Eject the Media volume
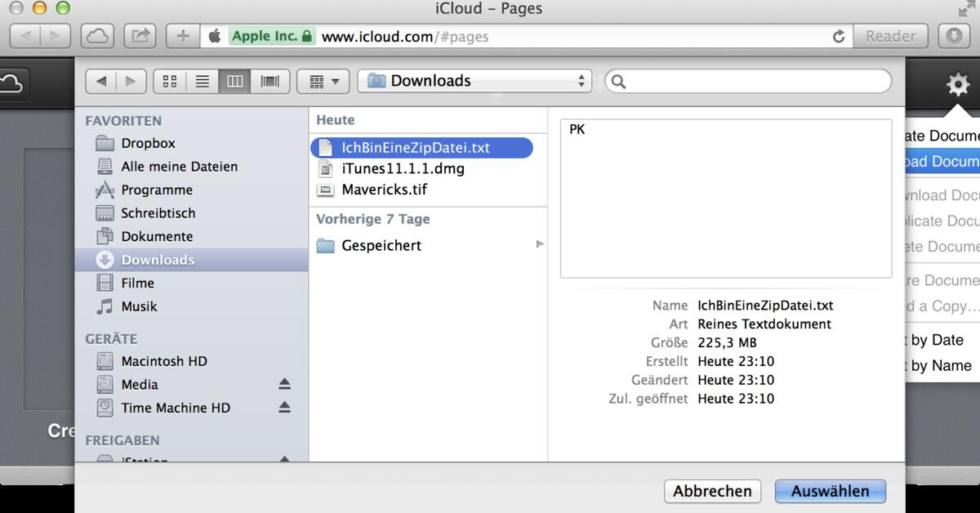Viewport: 980px width, 513px height. [x=284, y=385]
